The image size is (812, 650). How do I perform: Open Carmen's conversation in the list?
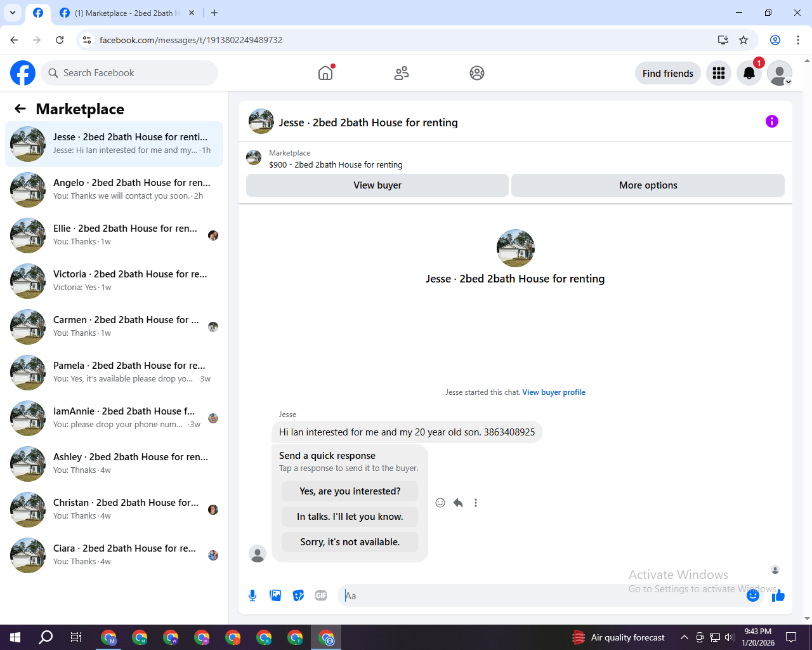click(x=114, y=327)
